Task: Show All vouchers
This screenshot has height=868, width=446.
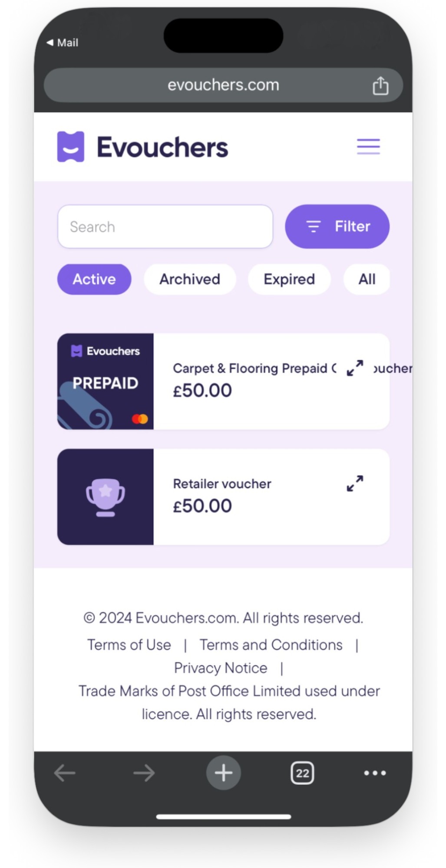Action: (367, 279)
